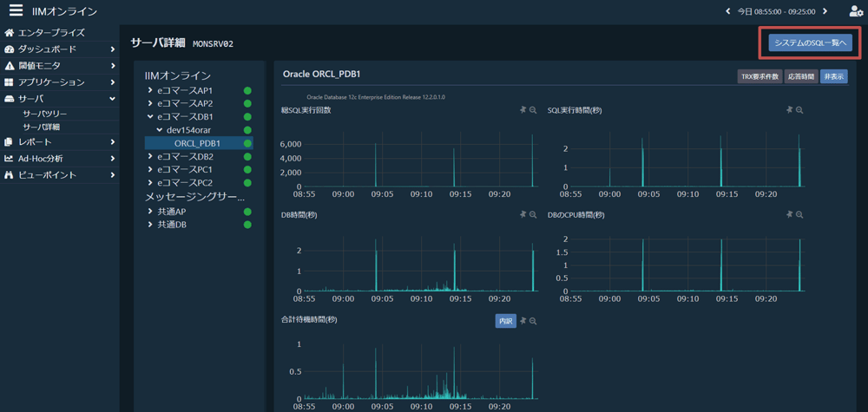868x412 pixels.
Task: Click the サーバ drive icon
Action: click(x=9, y=99)
